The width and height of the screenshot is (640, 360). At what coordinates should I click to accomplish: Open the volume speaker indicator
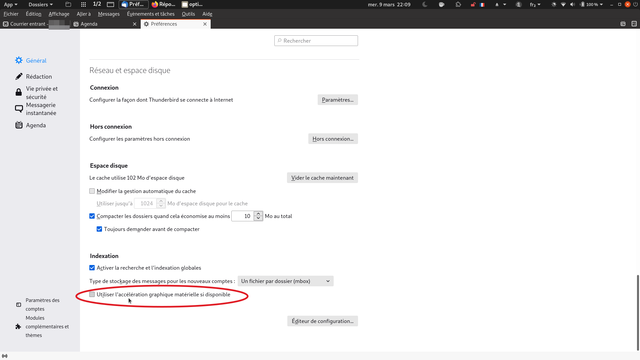pyautogui.click(x=572, y=4)
